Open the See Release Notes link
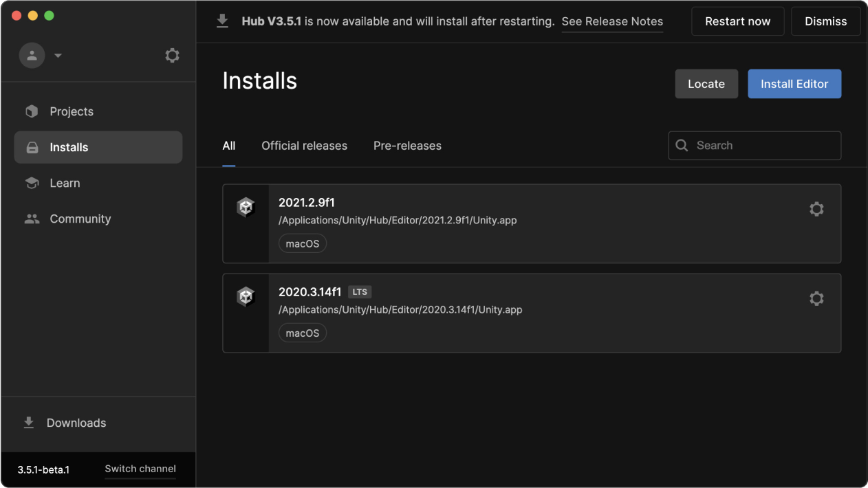868x488 pixels. click(x=612, y=21)
